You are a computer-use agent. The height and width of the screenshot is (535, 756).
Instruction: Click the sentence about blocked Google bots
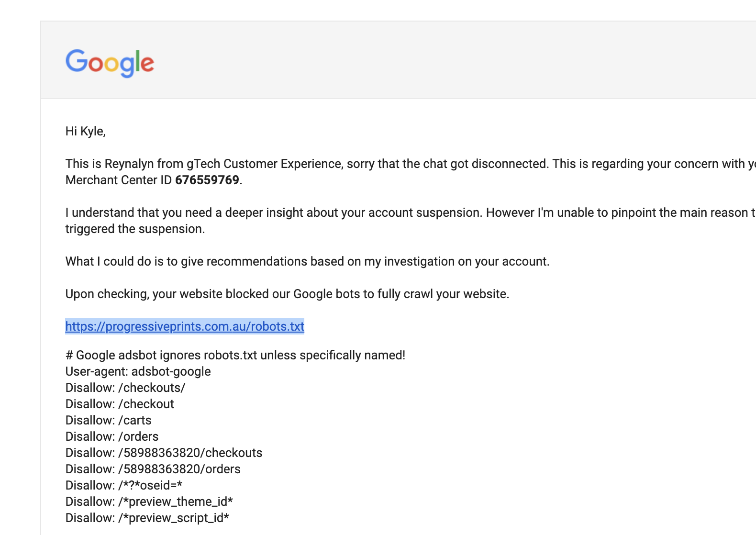pyautogui.click(x=287, y=294)
